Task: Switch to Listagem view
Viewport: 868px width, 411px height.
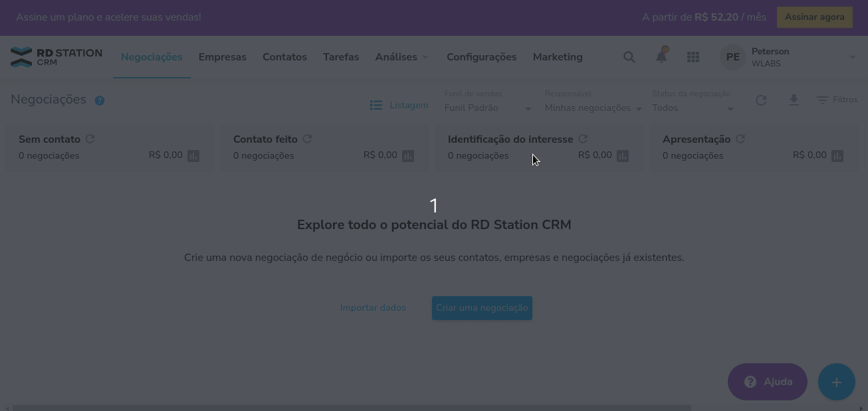Action: [x=399, y=105]
